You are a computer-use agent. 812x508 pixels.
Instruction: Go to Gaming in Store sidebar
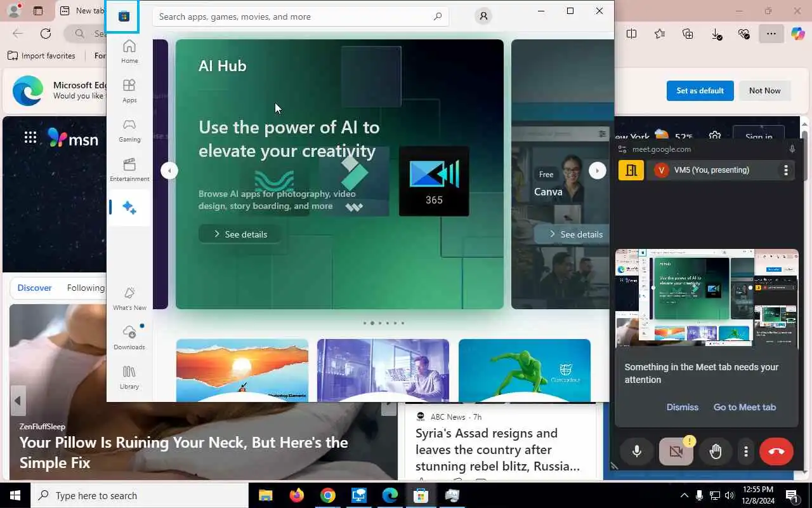click(129, 130)
